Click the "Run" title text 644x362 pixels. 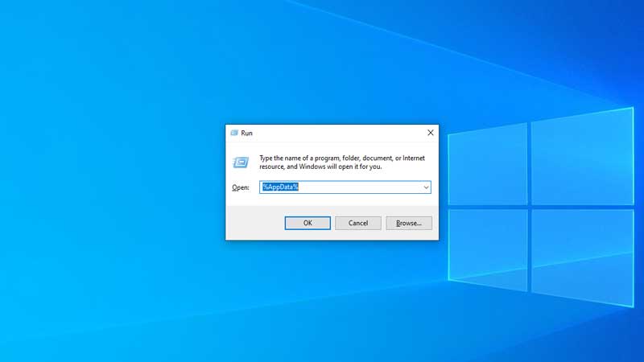point(246,133)
